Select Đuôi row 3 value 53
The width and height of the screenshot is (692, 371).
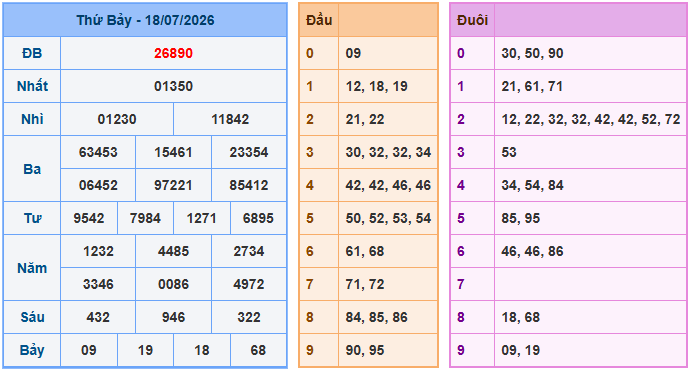click(x=509, y=152)
